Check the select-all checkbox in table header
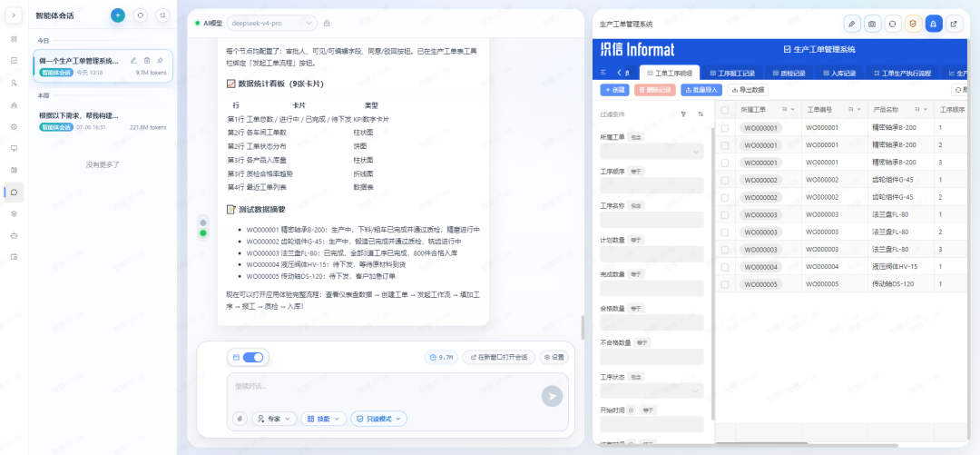Viewport: 980px width, 455px height. pos(725,110)
